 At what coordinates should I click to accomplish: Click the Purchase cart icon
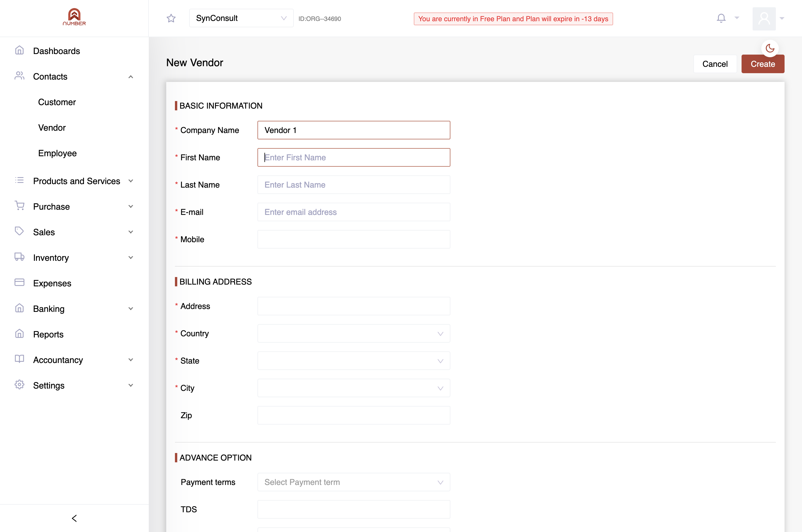click(x=19, y=206)
